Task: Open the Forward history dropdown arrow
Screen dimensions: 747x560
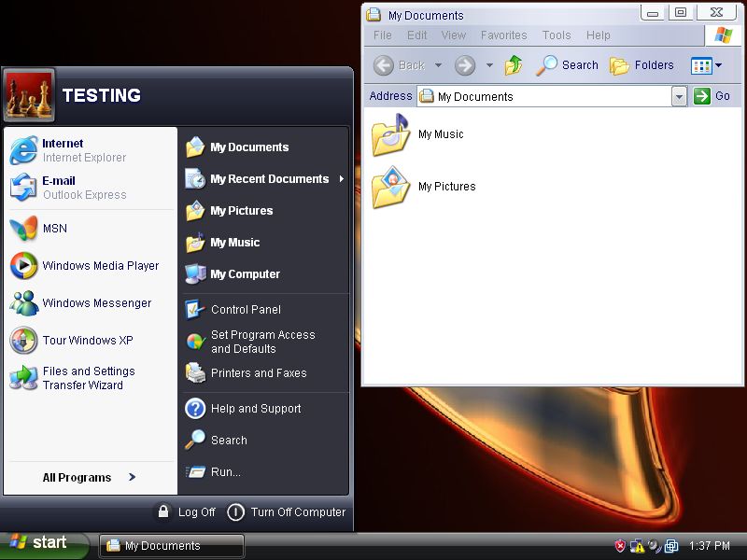Action: (489, 65)
